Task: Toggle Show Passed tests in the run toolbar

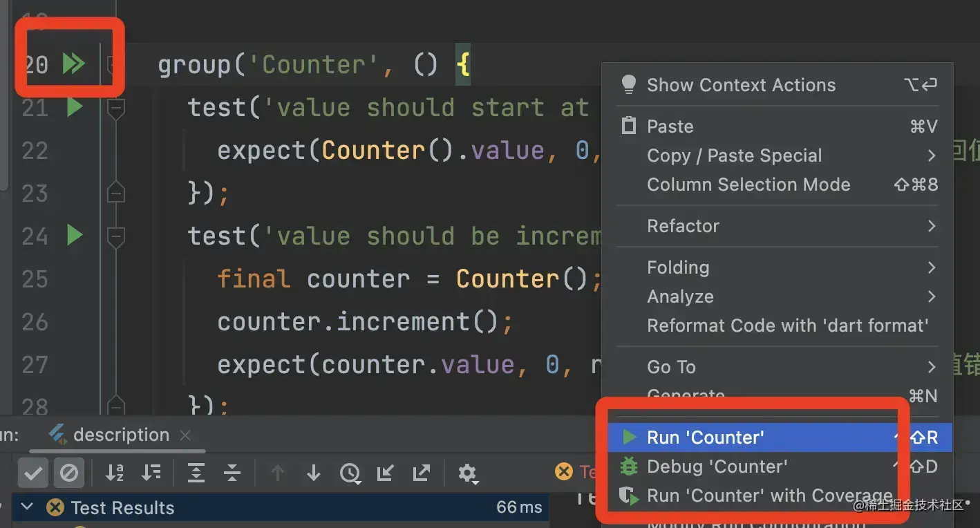Action: click(32, 473)
